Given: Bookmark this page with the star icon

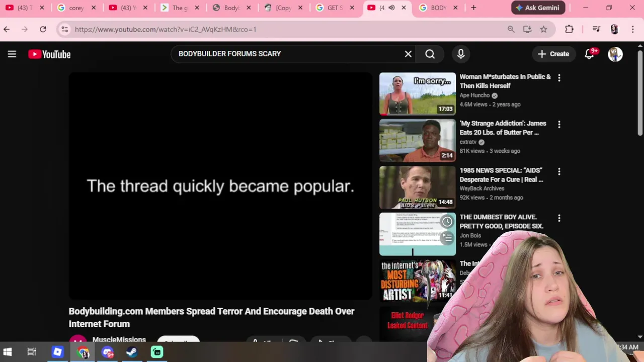Looking at the screenshot, I should [543, 29].
